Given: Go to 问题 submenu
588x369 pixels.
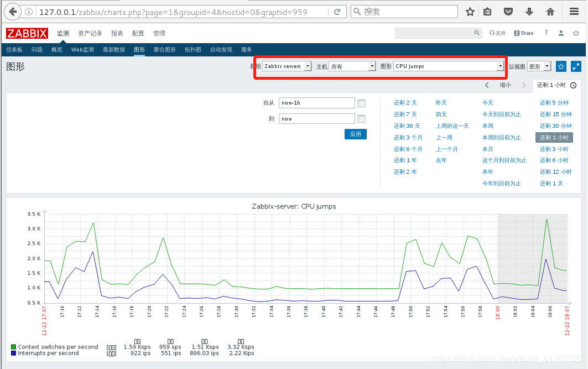Looking at the screenshot, I should tap(37, 49).
